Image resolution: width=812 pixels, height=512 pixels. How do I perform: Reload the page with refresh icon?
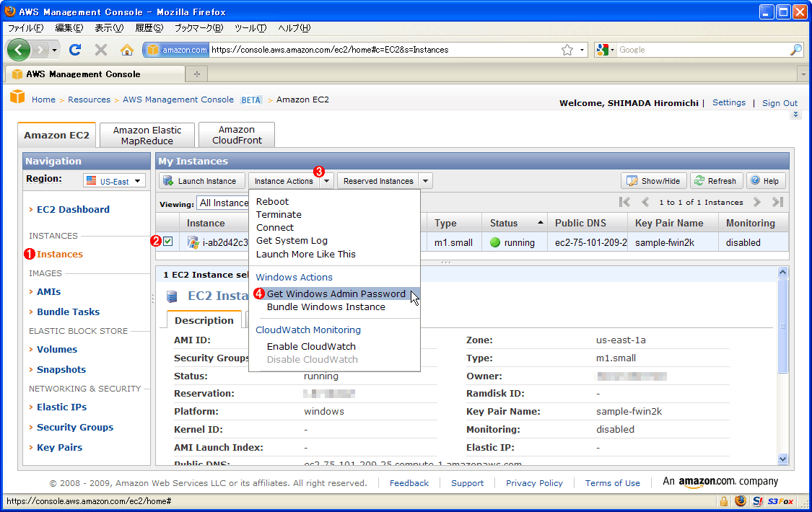point(75,50)
